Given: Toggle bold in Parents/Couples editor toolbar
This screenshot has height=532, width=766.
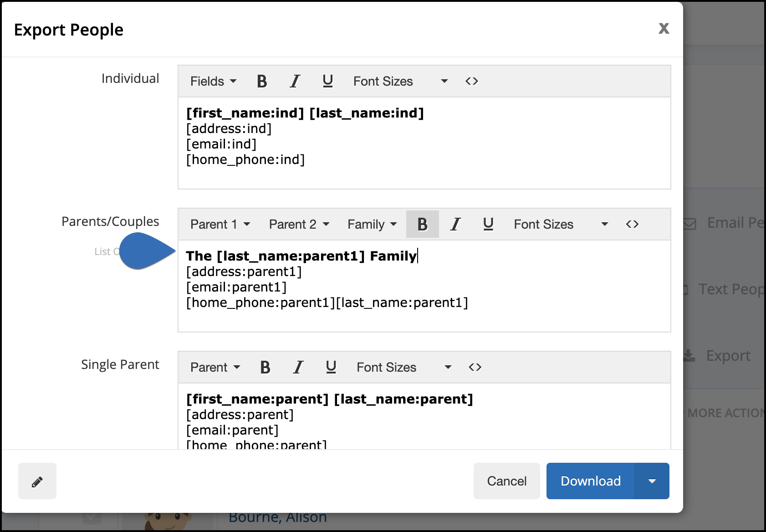Looking at the screenshot, I should point(423,224).
